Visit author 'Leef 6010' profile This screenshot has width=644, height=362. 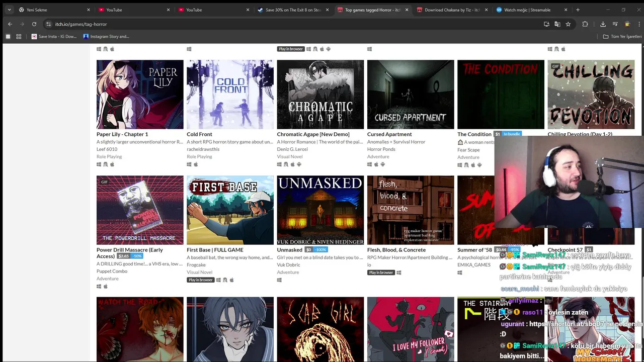tap(107, 149)
